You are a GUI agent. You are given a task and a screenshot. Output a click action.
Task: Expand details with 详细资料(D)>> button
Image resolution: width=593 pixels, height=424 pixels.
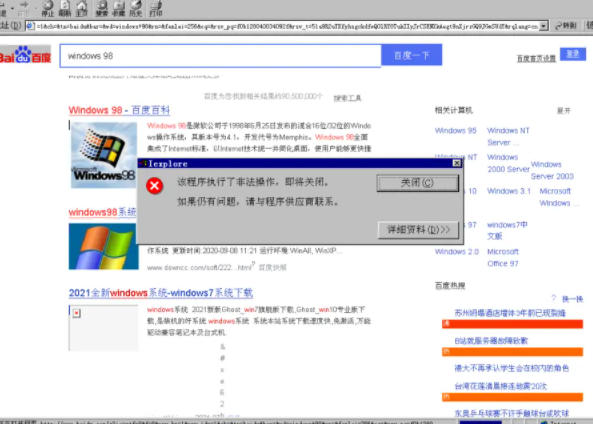pos(418,230)
